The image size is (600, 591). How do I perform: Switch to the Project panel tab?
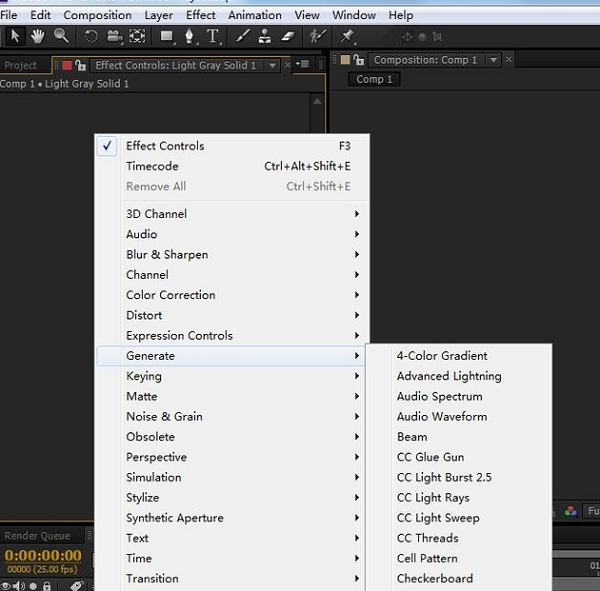20,65
